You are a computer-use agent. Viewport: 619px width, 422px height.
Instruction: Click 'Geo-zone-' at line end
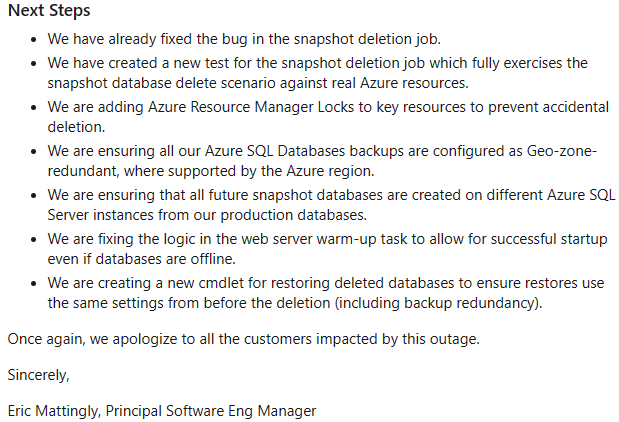coord(562,151)
